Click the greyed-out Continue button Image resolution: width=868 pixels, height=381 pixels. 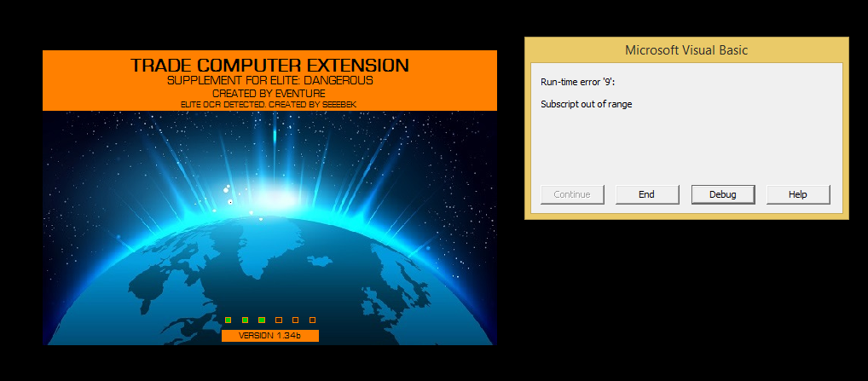[572, 194]
